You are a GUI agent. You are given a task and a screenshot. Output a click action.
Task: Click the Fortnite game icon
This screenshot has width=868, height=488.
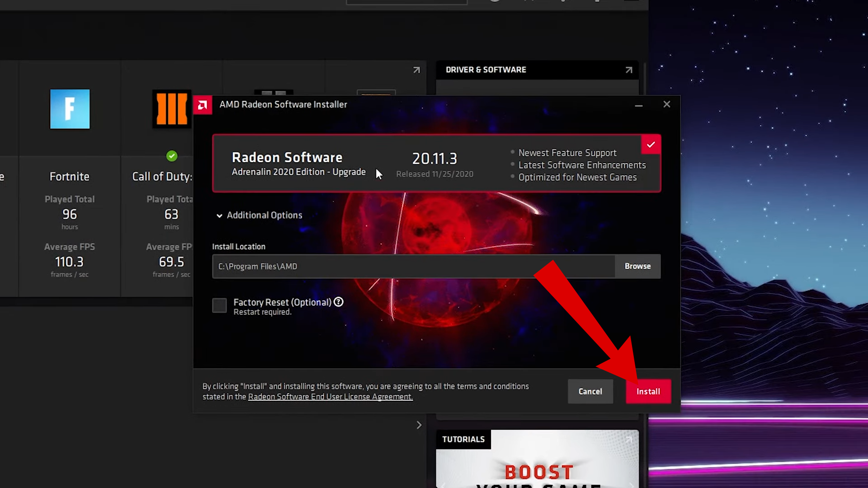pos(70,109)
